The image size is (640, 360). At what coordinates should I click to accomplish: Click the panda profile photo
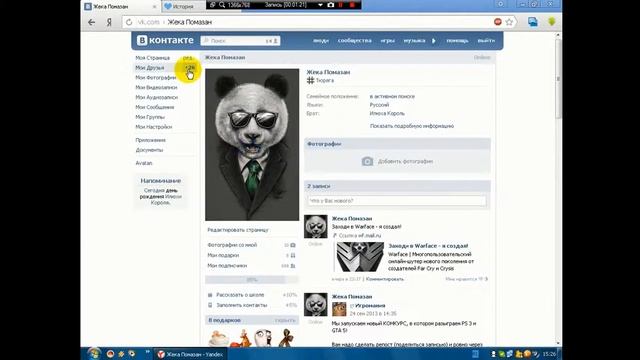(252, 144)
